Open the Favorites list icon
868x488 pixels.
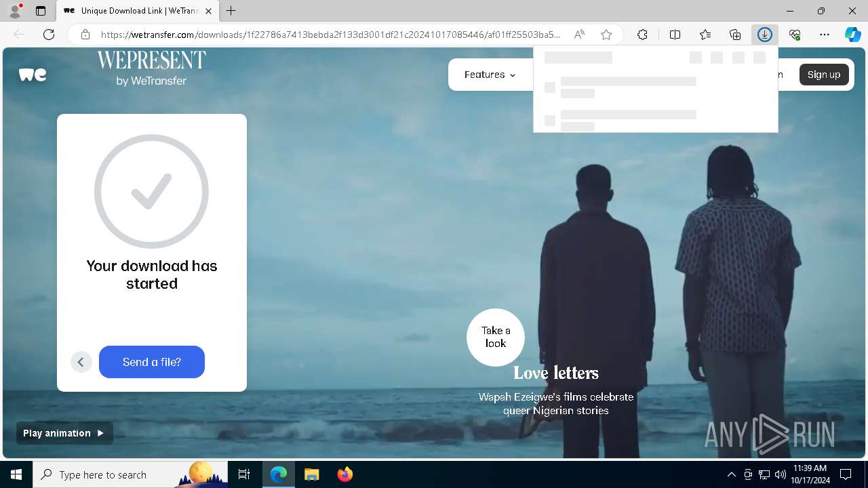pyautogui.click(x=705, y=35)
